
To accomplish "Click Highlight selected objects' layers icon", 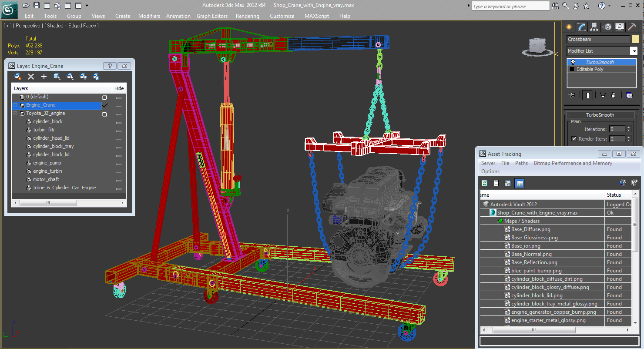I will [70, 77].
